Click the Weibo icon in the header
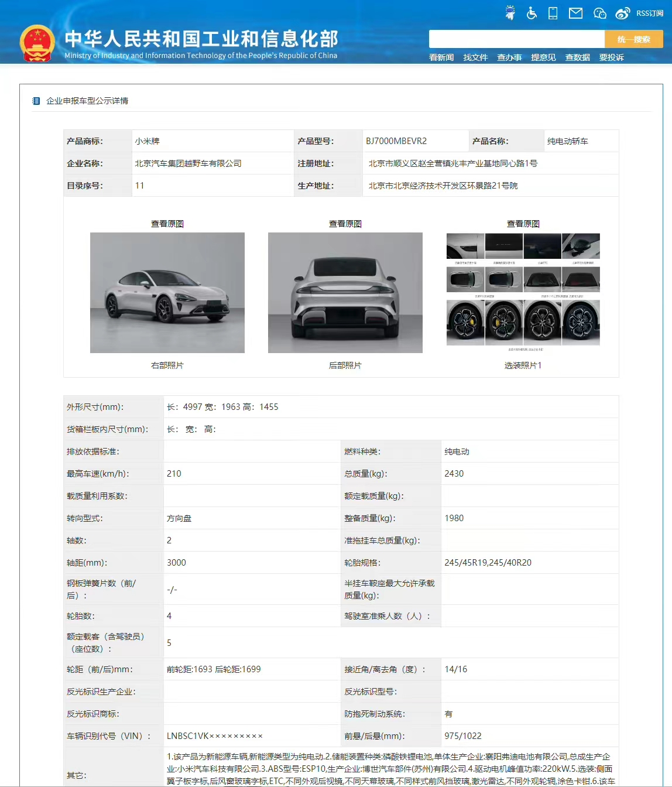This screenshot has width=672, height=787. (x=622, y=13)
